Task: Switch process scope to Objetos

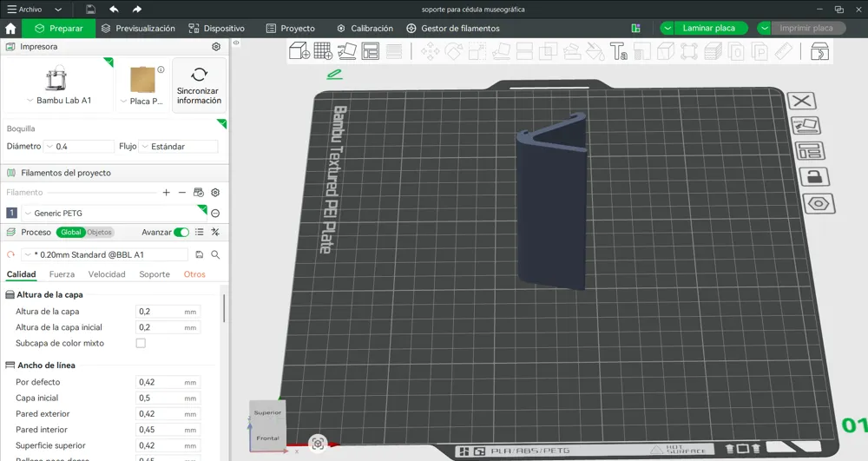Action: point(100,232)
